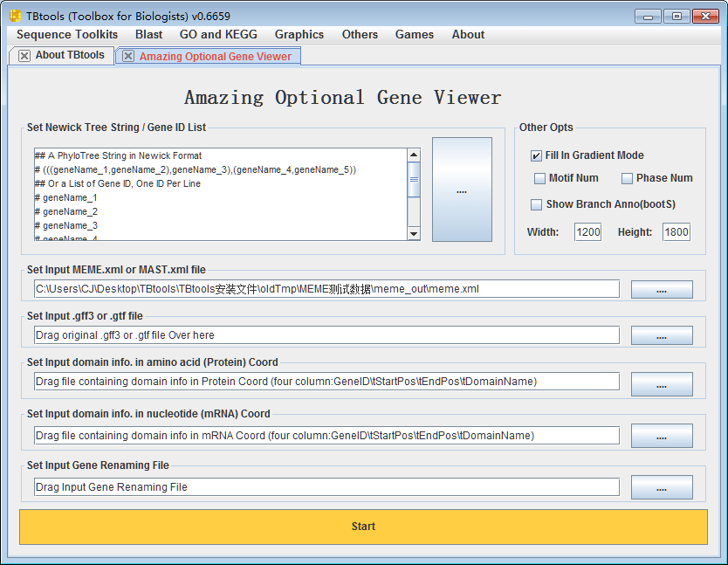Maximize the TBtools window
Viewport: 728px width, 565px height.
tap(676, 17)
